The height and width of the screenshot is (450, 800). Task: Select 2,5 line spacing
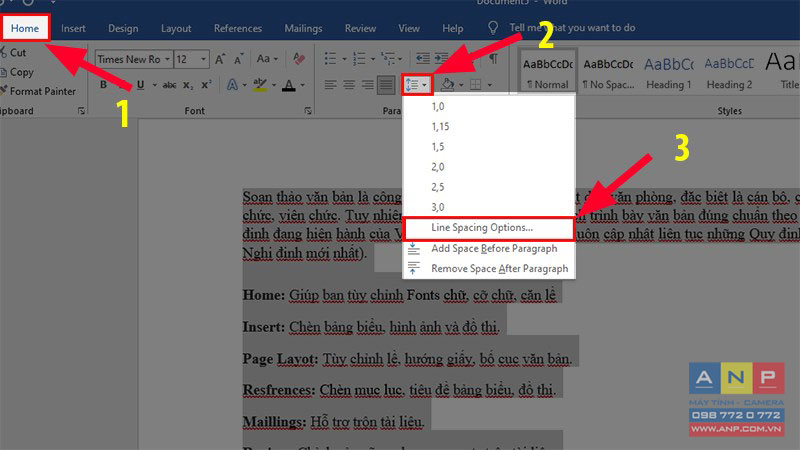point(489,187)
